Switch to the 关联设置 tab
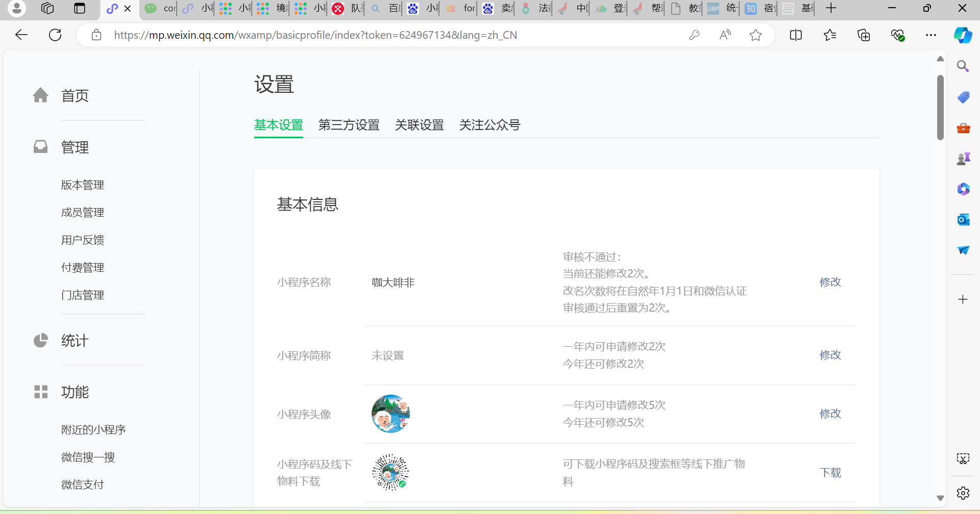 (420, 125)
